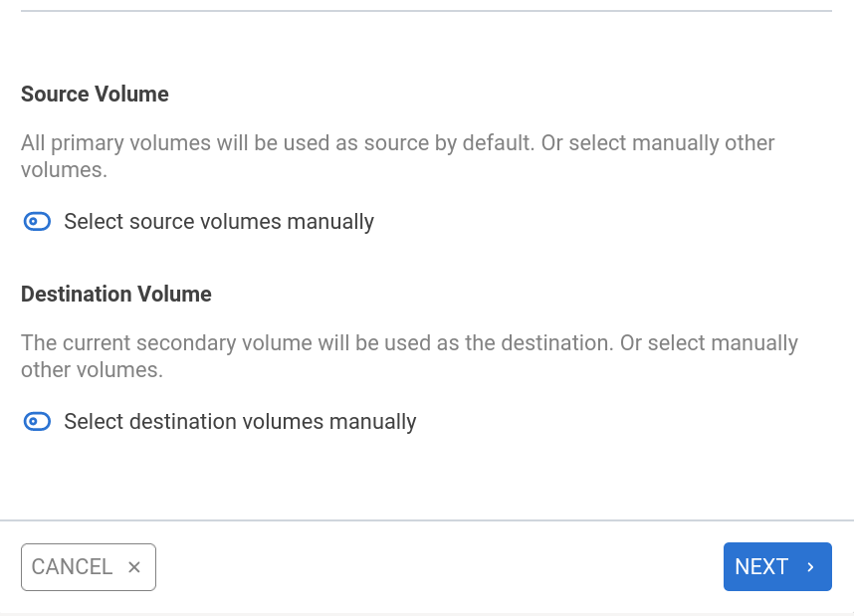
Task: Click the X icon in the Cancel button
Action: pos(134,567)
